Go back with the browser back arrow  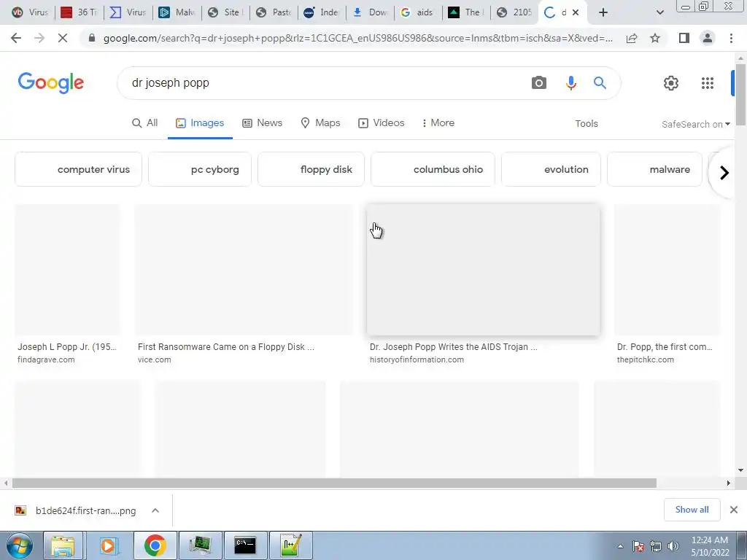click(x=16, y=38)
